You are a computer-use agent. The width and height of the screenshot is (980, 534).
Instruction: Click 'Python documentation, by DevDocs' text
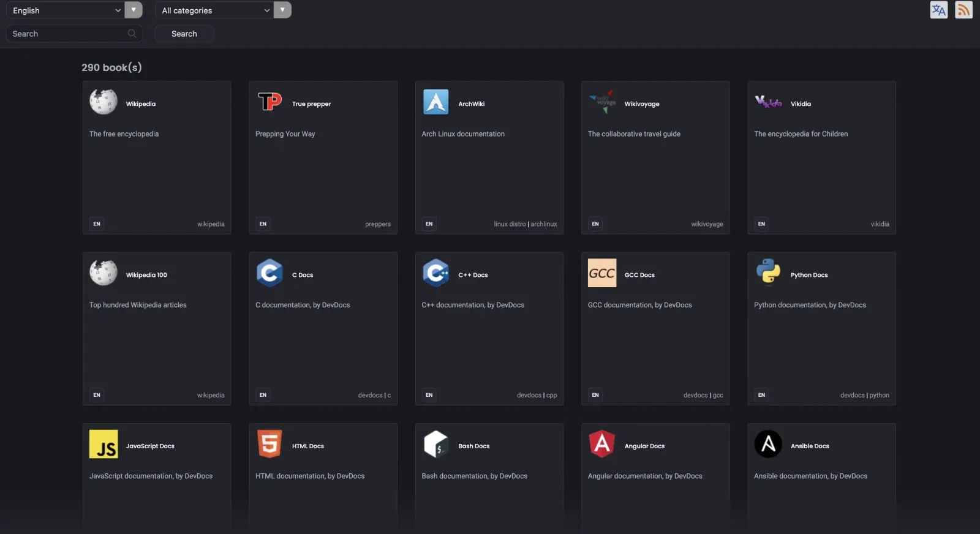[x=810, y=305]
